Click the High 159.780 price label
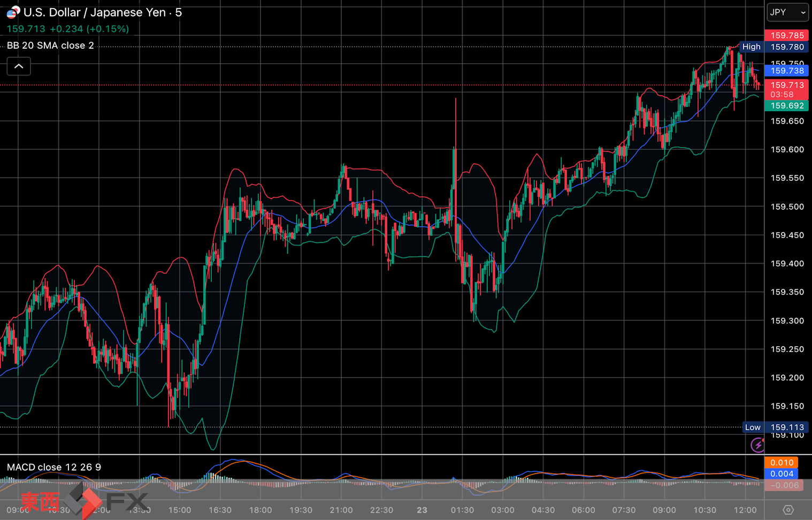812x520 pixels. (x=773, y=47)
